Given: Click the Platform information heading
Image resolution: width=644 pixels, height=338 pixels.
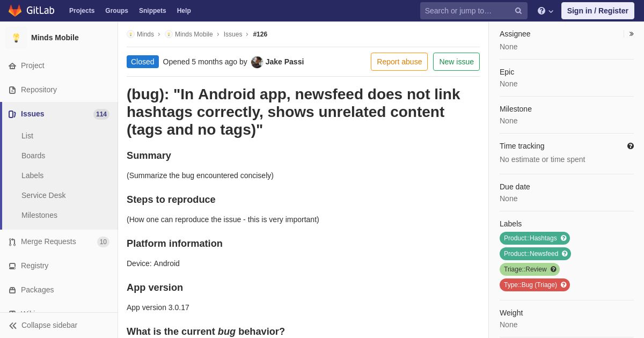Looking at the screenshot, I should click(x=174, y=244).
